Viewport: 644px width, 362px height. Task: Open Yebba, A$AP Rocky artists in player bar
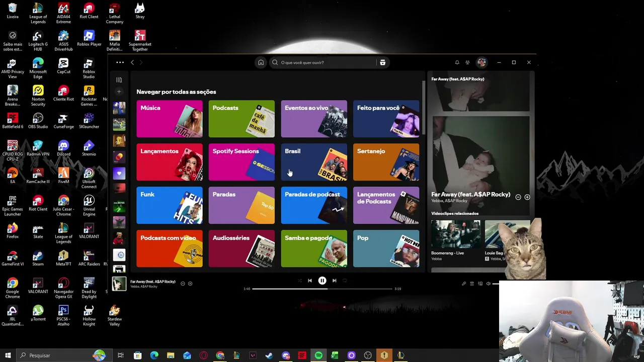click(x=144, y=287)
